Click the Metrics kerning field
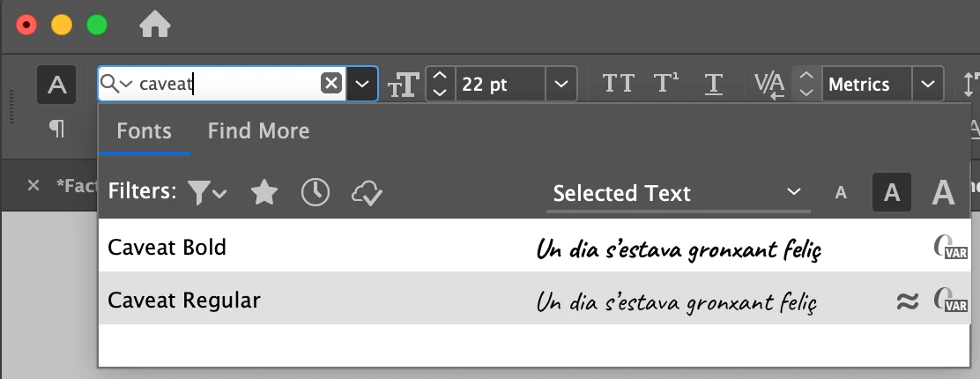The width and height of the screenshot is (980, 379). (x=866, y=84)
